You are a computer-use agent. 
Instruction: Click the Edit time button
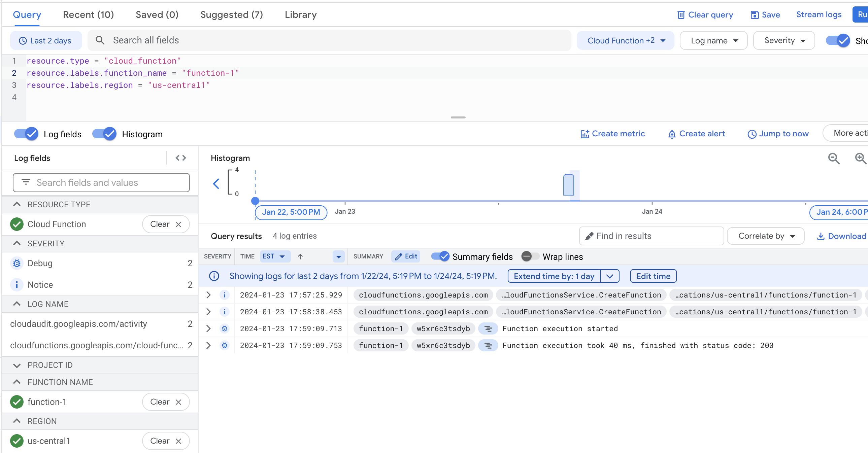[653, 276]
